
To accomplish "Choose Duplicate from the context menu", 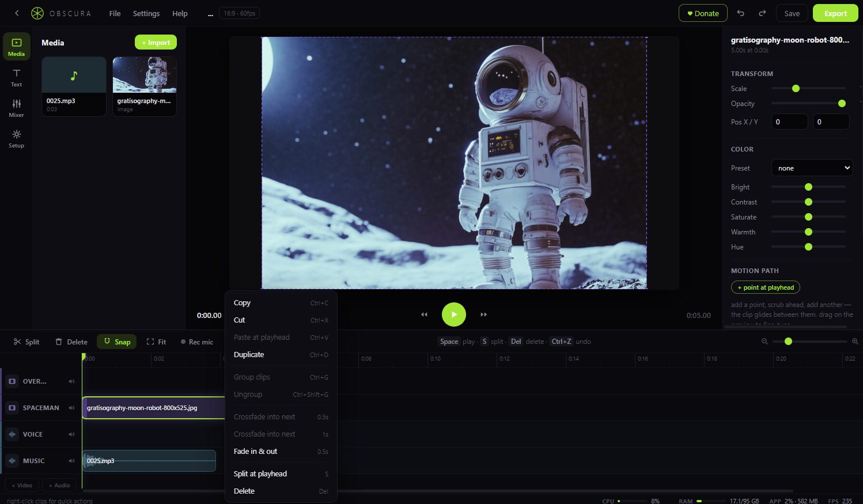I will pyautogui.click(x=281, y=355).
